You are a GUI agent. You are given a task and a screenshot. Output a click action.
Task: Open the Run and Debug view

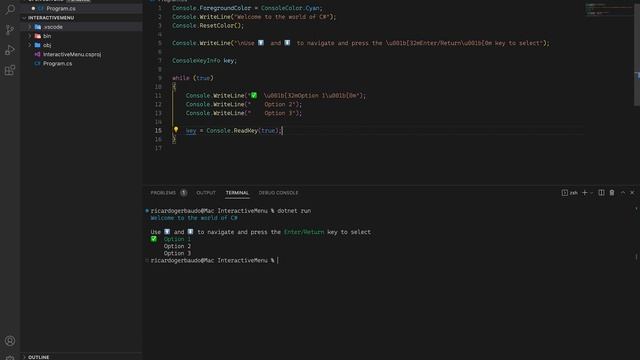click(x=10, y=50)
